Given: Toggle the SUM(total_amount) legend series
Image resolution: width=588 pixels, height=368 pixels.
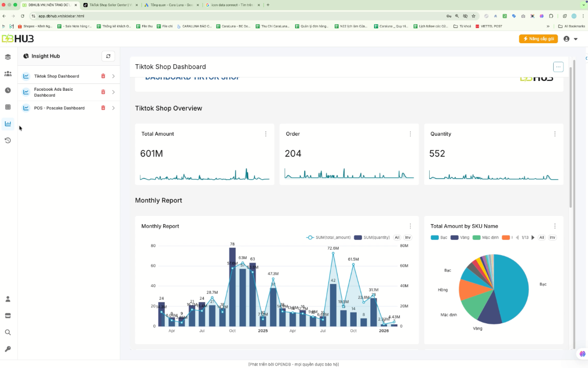Looking at the screenshot, I should 328,237.
